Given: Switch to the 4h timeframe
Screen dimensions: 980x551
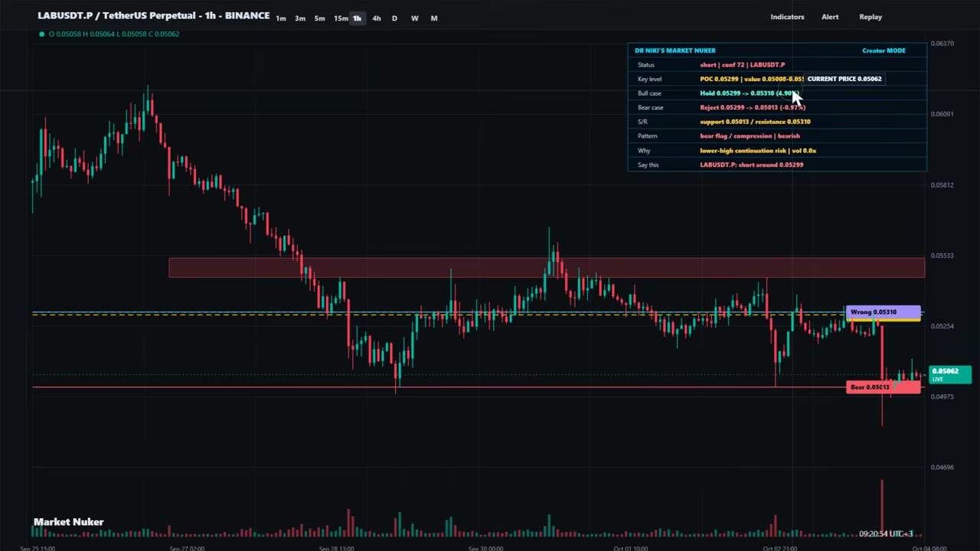Looking at the screenshot, I should click(x=376, y=18).
